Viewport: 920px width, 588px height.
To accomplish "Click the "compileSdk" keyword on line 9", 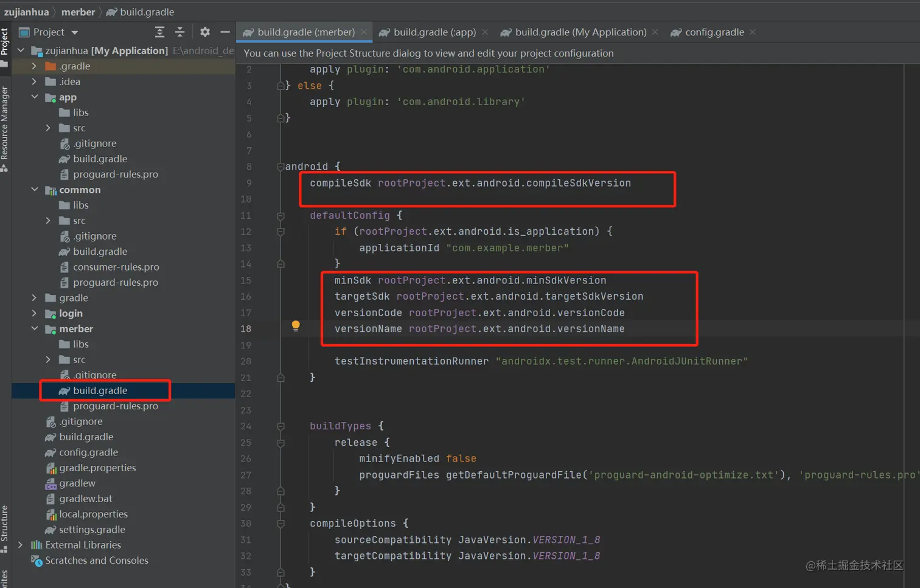I will [x=340, y=183].
